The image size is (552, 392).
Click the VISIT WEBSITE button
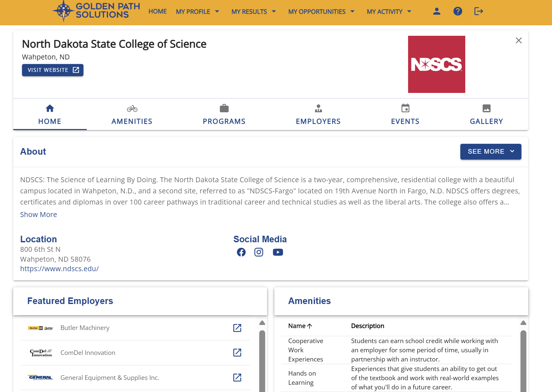pyautogui.click(x=53, y=70)
